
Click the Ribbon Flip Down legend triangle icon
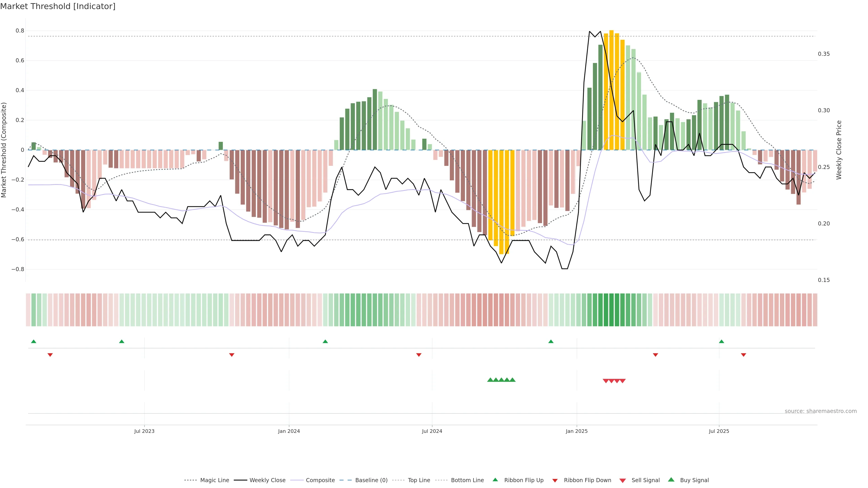click(x=555, y=480)
